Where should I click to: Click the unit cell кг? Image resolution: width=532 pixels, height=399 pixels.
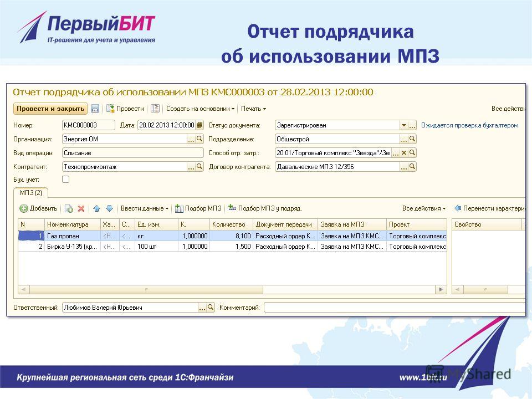pos(156,236)
